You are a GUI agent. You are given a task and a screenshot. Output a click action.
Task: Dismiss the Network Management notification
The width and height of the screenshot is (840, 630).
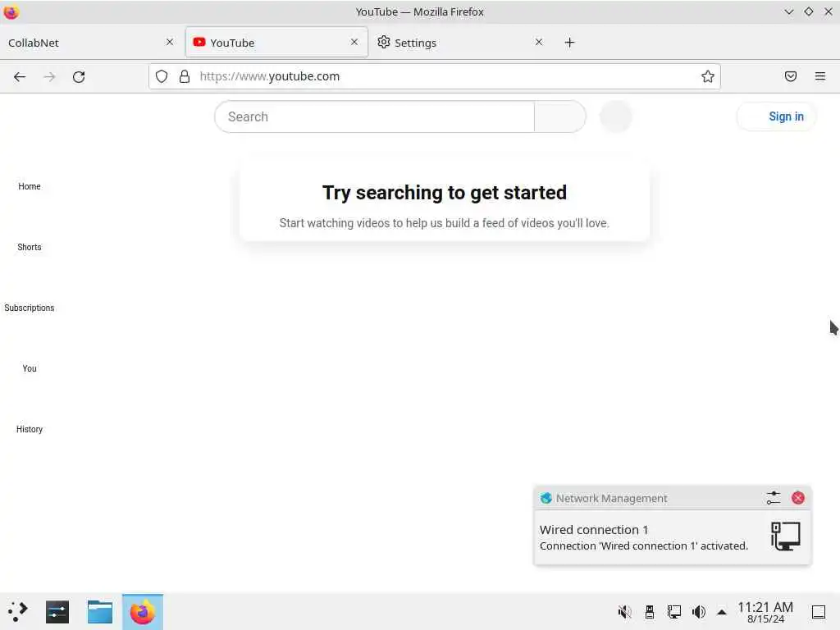[x=797, y=498]
